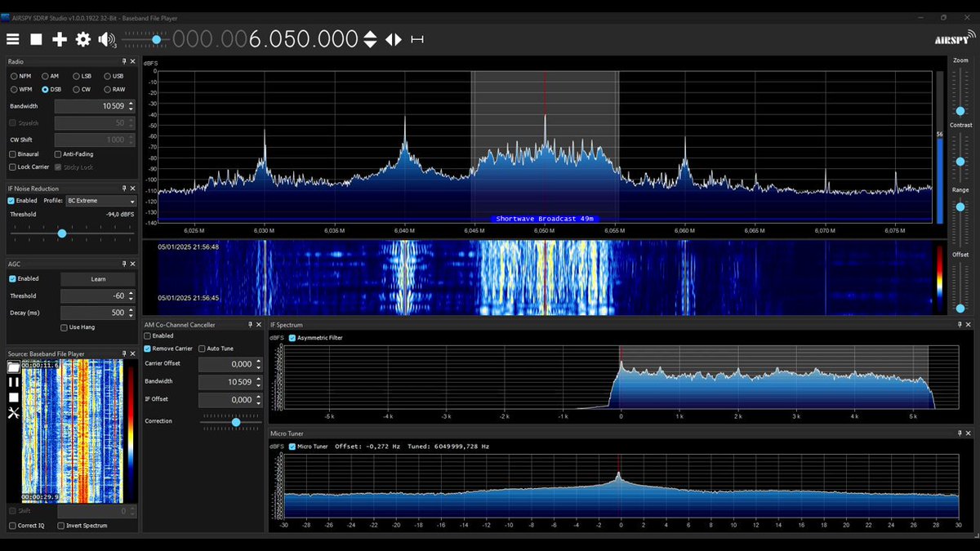The height and width of the screenshot is (551, 980).
Task: Click the noise reduction Threshold slider
Action: coord(62,233)
